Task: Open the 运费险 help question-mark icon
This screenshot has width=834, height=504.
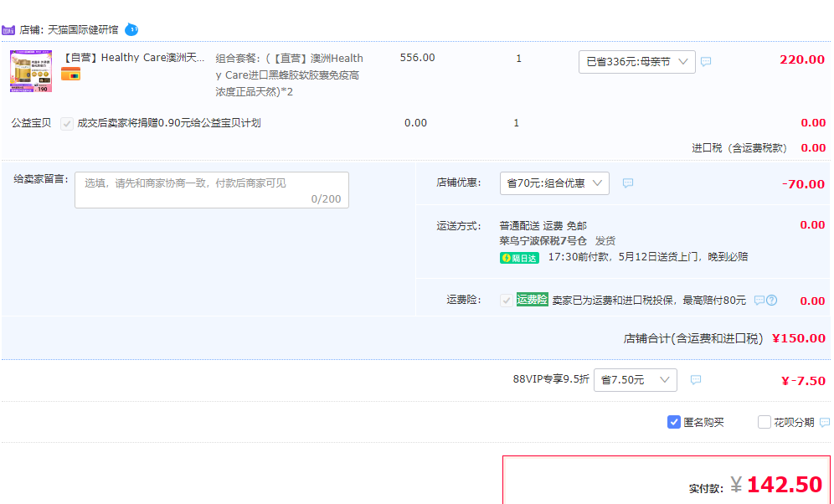Action: click(772, 301)
